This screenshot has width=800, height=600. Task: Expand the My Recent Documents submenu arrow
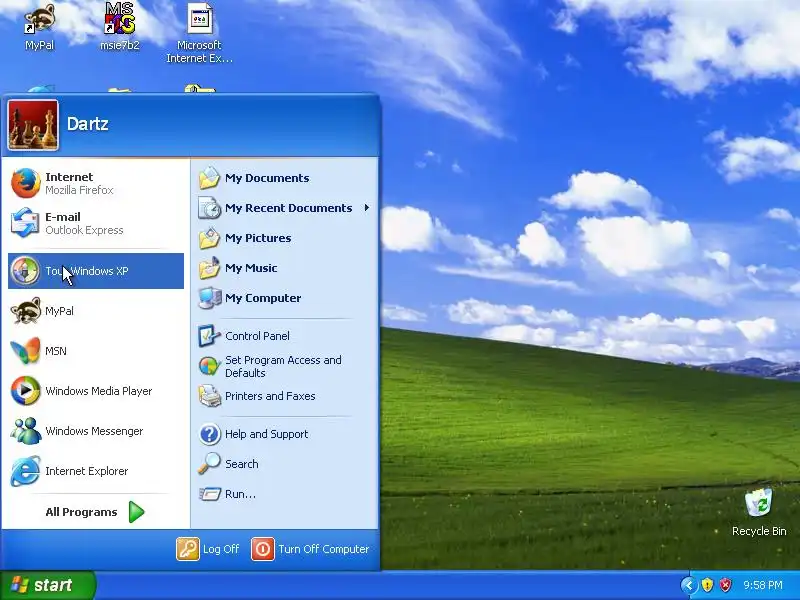click(367, 208)
